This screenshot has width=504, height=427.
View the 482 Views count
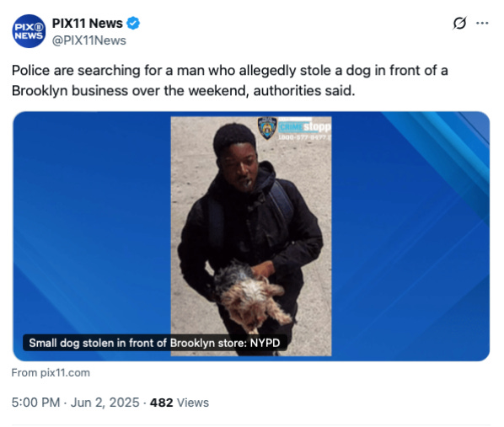(x=180, y=403)
